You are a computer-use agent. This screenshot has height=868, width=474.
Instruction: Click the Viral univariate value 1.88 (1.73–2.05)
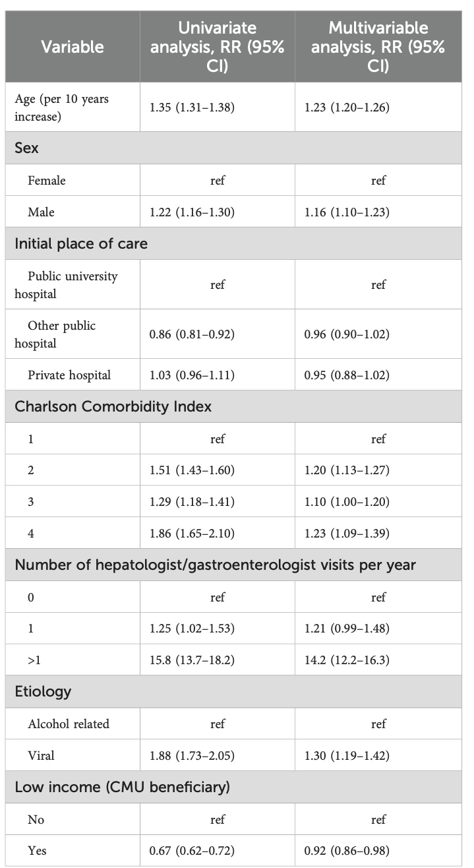pos(187,755)
